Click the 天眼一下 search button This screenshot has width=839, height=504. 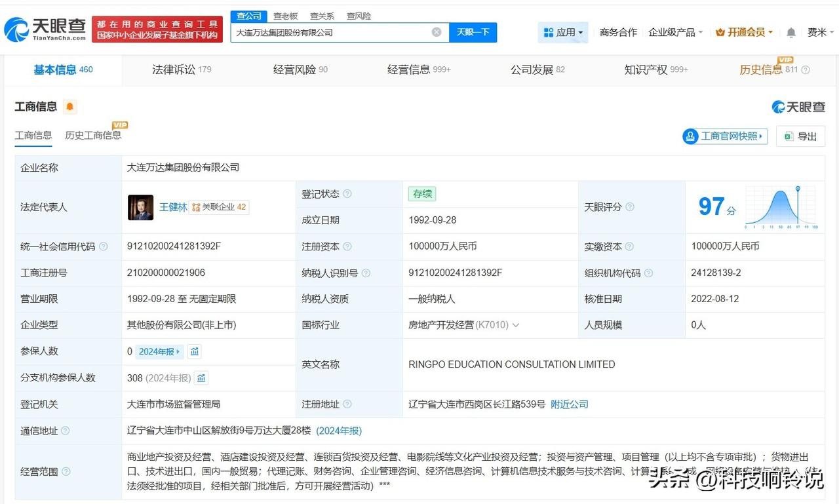(x=473, y=32)
